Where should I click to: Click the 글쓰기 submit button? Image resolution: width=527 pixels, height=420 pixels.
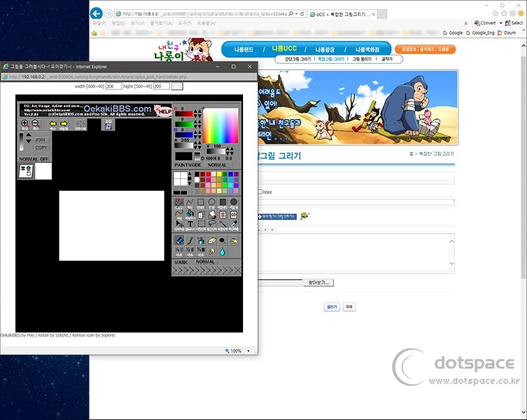tap(332, 306)
